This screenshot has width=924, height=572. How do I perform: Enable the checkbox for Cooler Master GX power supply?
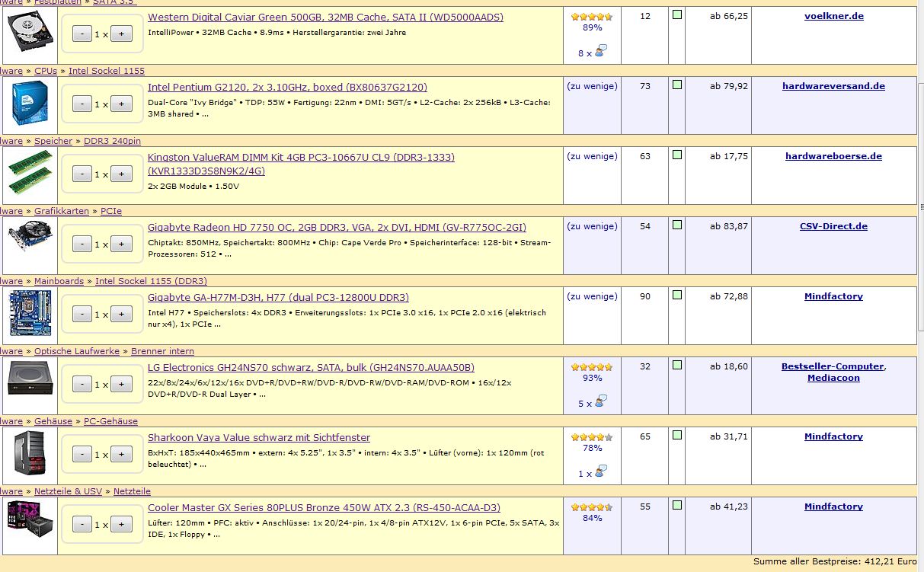coord(676,506)
